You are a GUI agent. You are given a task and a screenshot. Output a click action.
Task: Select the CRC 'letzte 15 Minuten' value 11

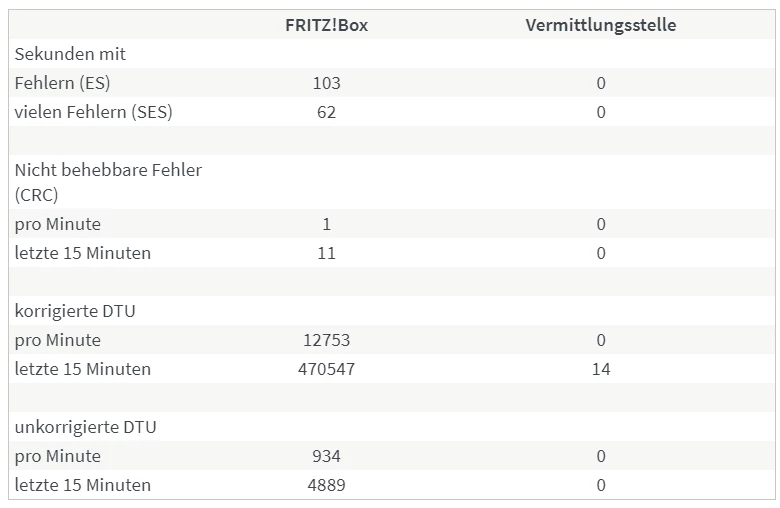click(326, 253)
